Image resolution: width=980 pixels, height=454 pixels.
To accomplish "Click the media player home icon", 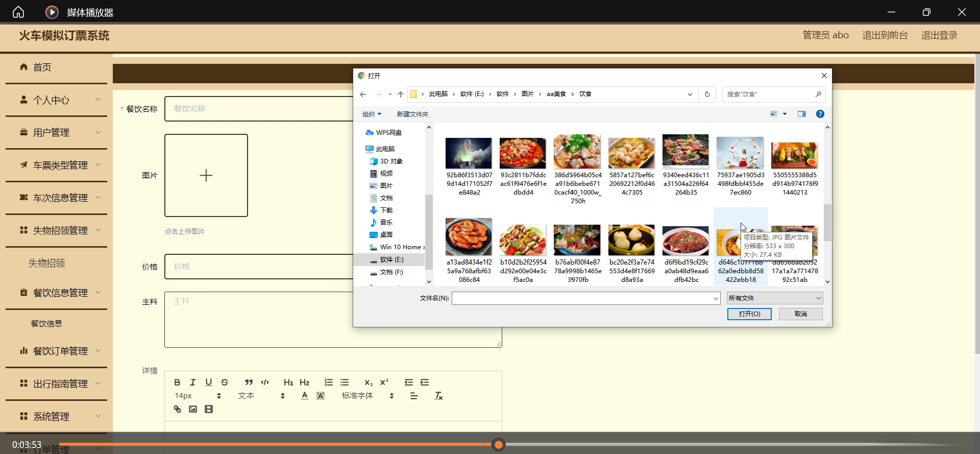I will click(x=18, y=12).
